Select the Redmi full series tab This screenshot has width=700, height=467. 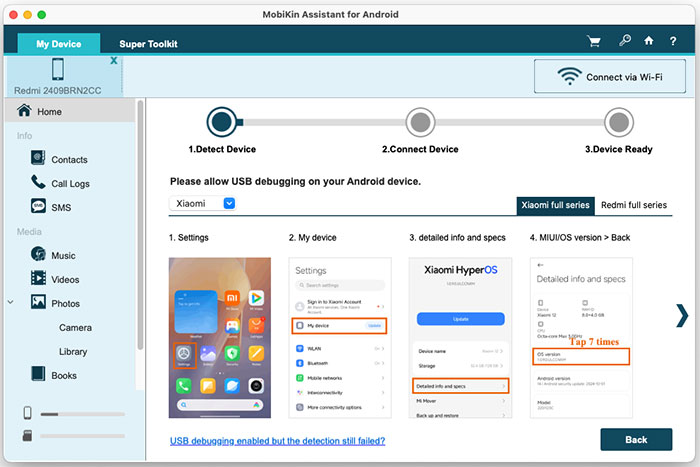pos(633,205)
